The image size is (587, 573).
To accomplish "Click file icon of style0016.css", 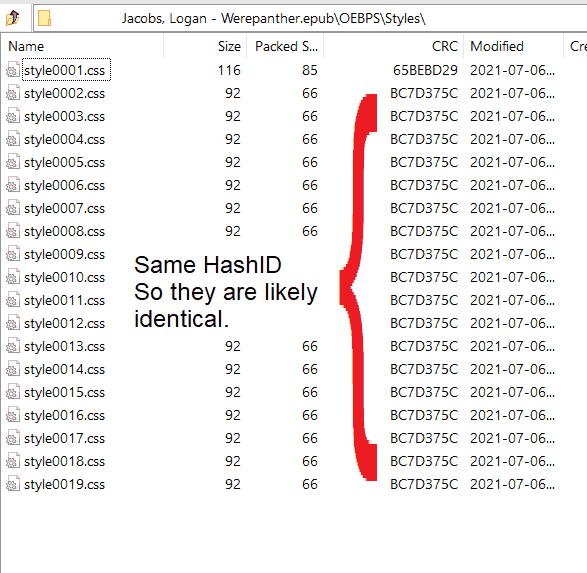I will tap(13, 415).
